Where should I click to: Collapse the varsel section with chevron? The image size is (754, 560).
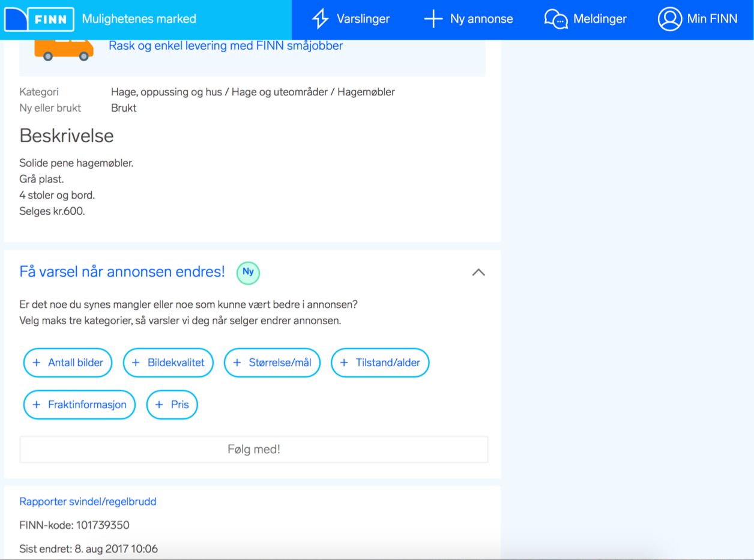478,272
